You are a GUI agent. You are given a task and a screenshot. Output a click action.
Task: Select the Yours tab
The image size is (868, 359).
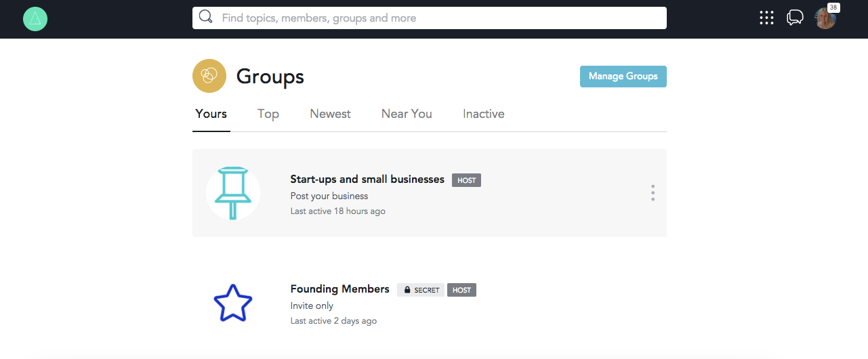tap(211, 114)
